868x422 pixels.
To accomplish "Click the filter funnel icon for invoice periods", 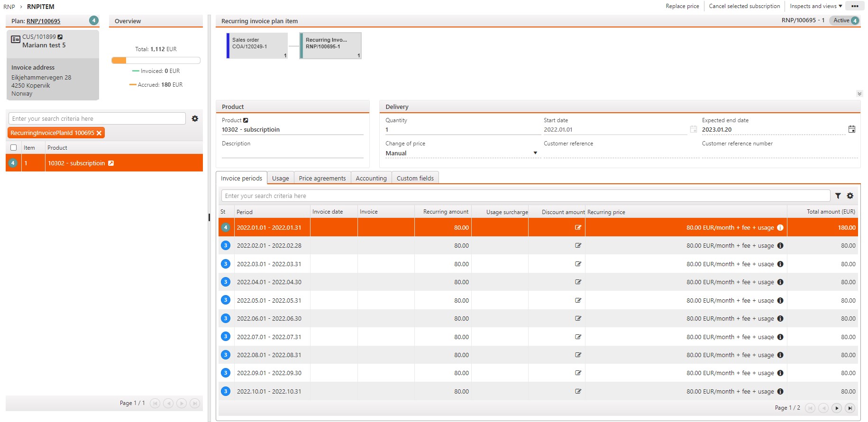I will coord(838,196).
